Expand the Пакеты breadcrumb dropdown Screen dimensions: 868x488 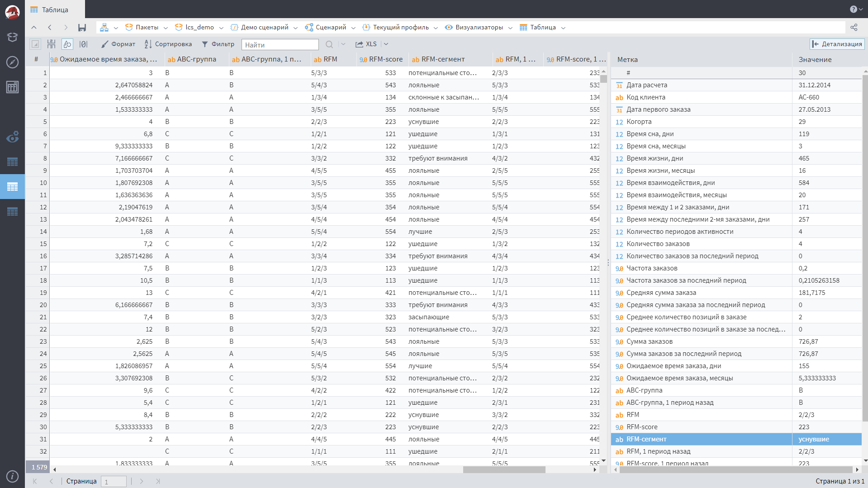pos(166,28)
